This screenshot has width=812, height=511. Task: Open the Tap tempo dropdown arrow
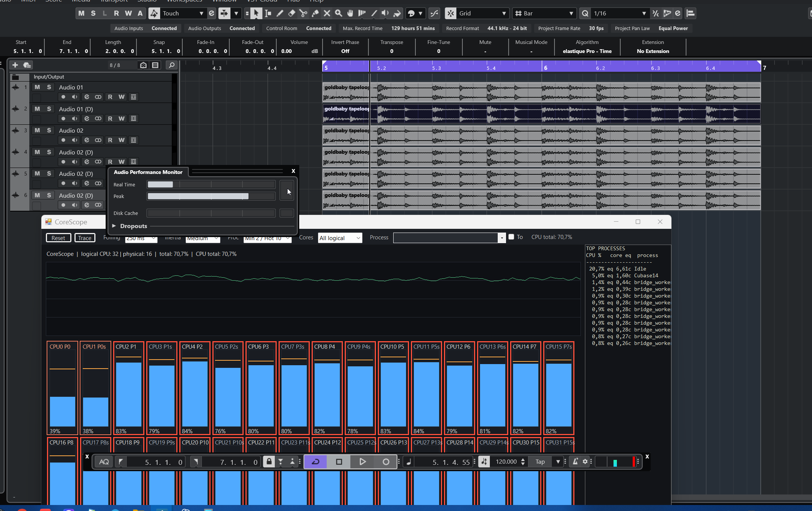pyautogui.click(x=558, y=462)
